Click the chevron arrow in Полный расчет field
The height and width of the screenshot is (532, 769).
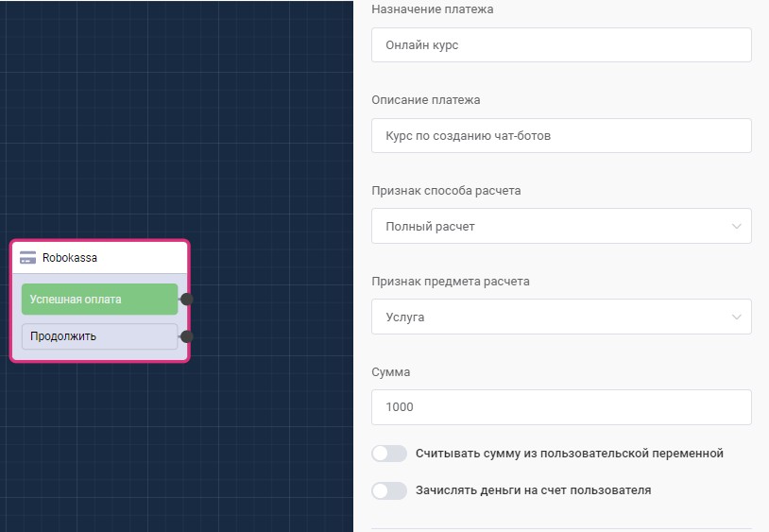(736, 227)
